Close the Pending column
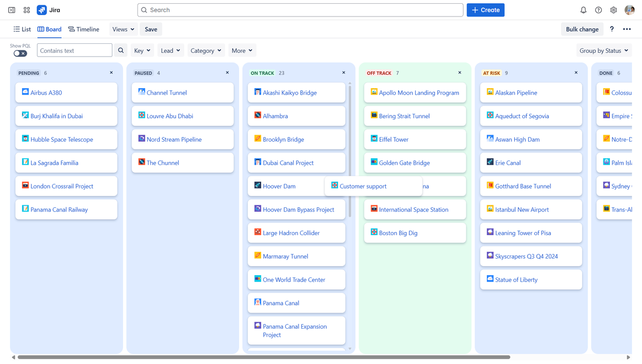The height and width of the screenshot is (364, 642). [111, 73]
